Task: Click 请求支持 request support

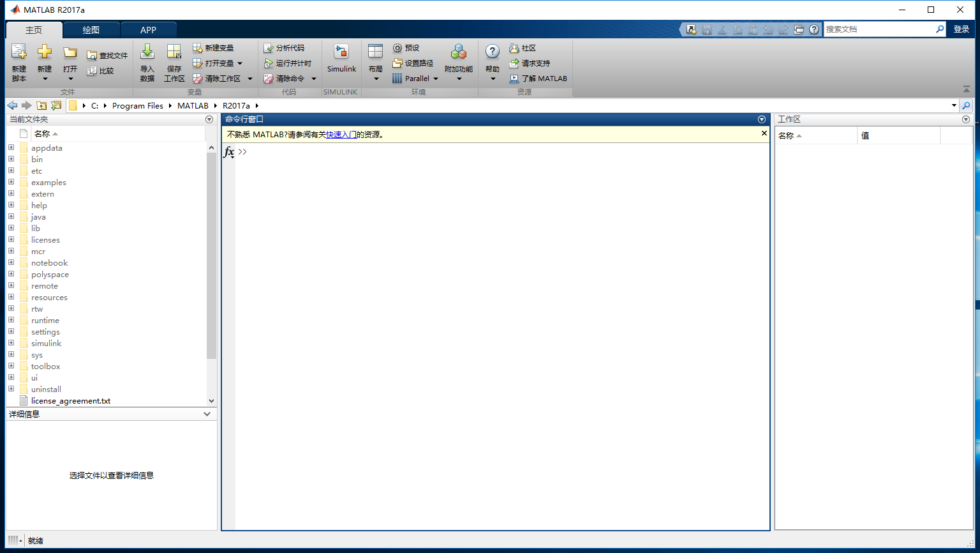Action: click(530, 63)
